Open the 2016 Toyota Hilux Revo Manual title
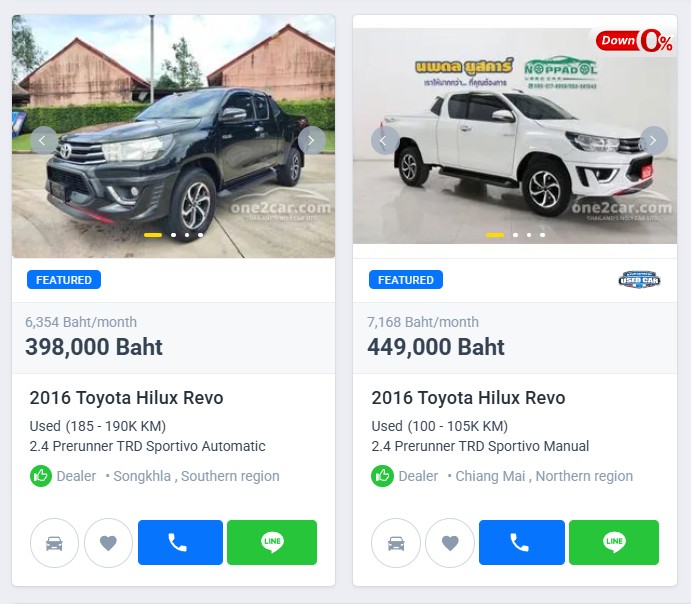The width and height of the screenshot is (691, 604). (x=468, y=398)
